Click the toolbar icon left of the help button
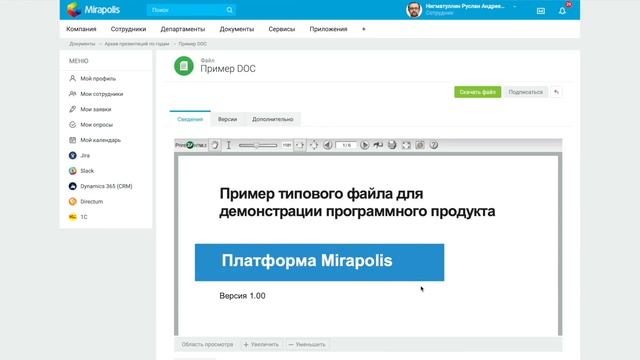The image size is (640, 360). pyautogui.click(x=420, y=145)
